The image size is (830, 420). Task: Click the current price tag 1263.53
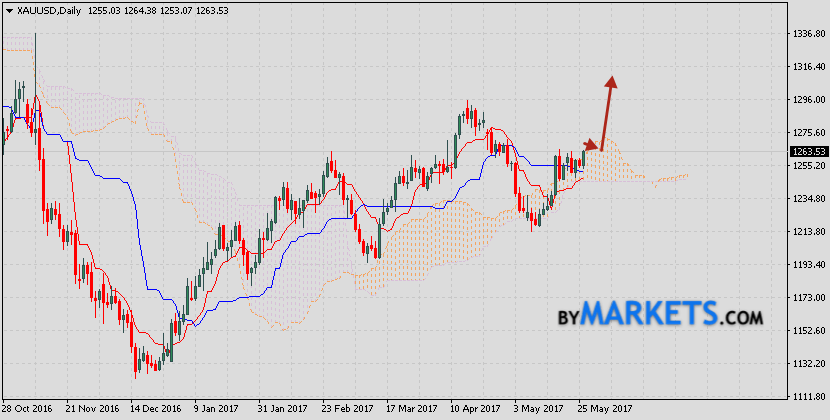point(807,152)
